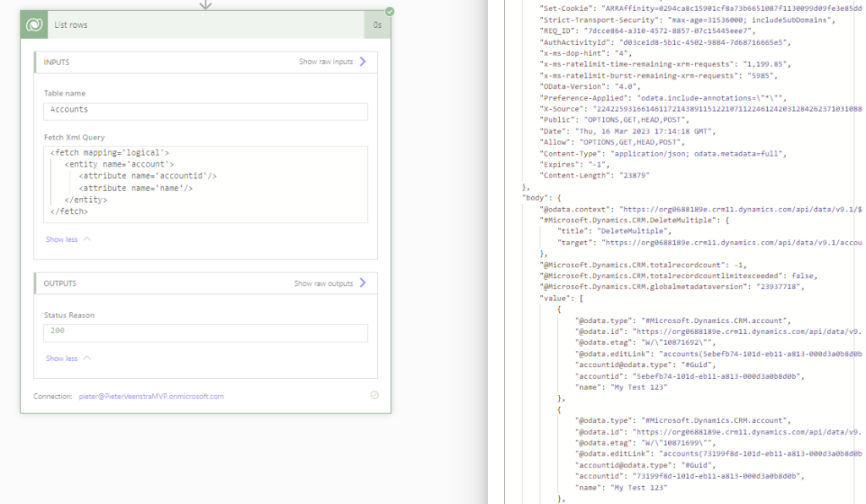The image size is (866, 504).
Task: Click the connection status check icon
Action: 375,395
